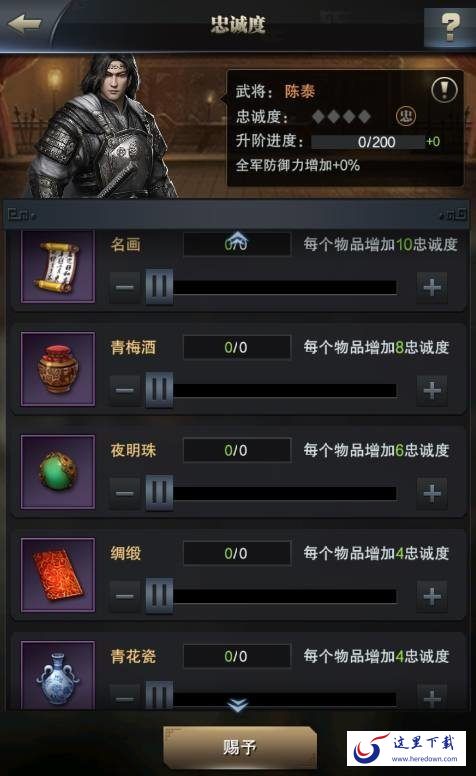The image size is (476, 776).
Task: Select the 绸缎 red silk icon
Action: 58,575
